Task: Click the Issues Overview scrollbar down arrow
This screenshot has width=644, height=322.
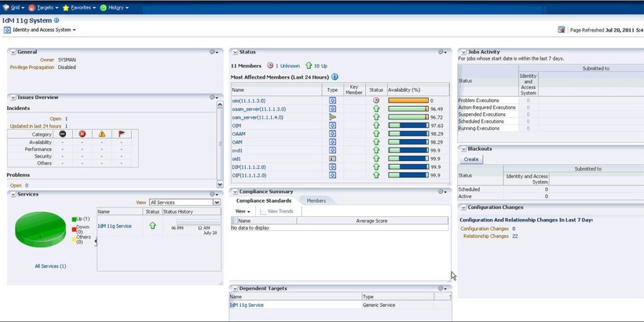Action: pyautogui.click(x=219, y=185)
